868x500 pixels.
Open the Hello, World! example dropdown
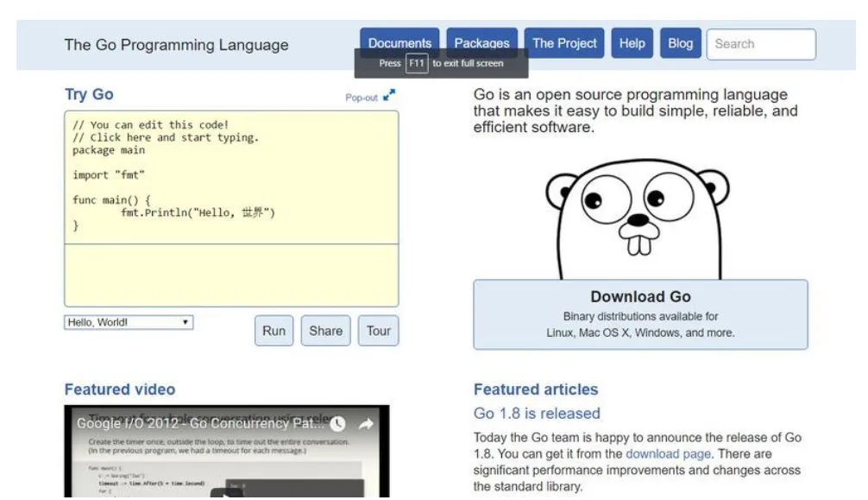pyautogui.click(x=129, y=323)
